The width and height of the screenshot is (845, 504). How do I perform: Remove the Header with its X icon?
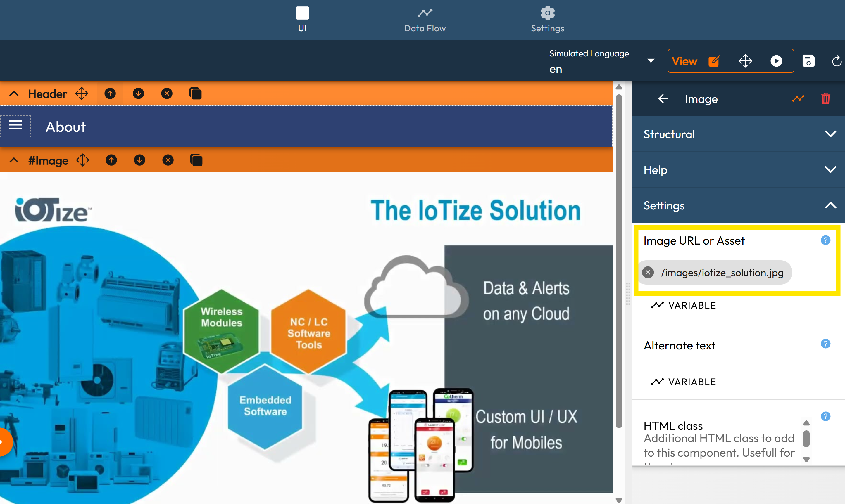pyautogui.click(x=167, y=93)
